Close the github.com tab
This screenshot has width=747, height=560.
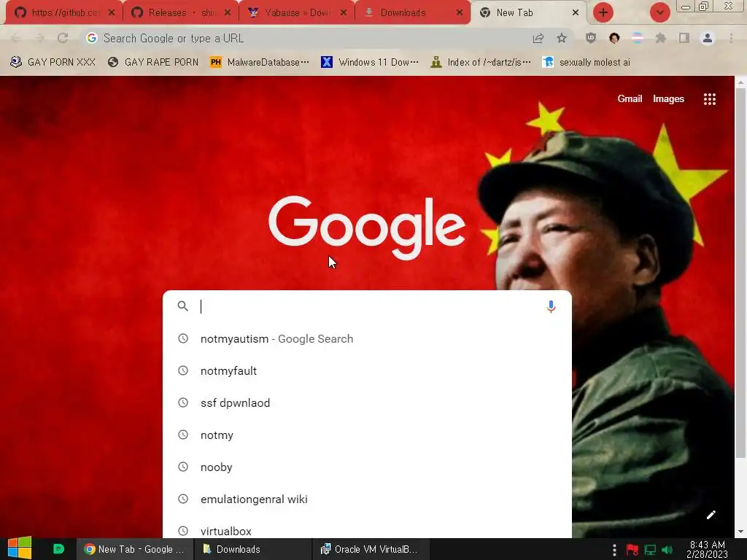(x=112, y=12)
